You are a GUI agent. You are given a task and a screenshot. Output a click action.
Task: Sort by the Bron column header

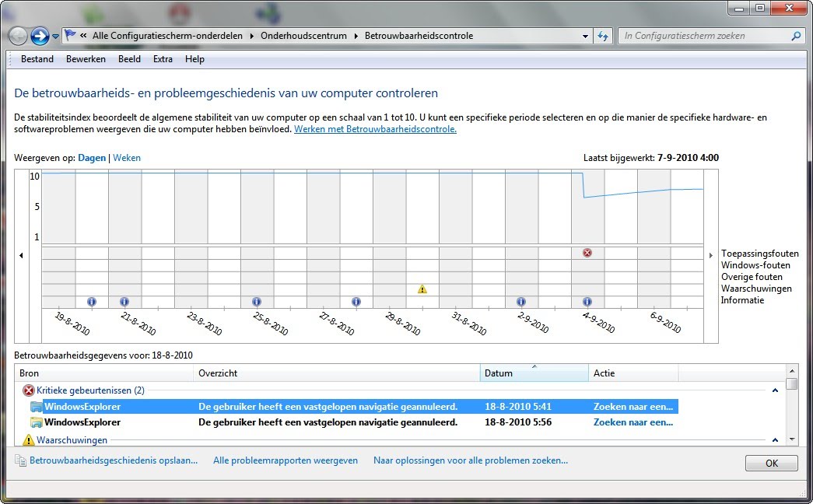[x=104, y=373]
